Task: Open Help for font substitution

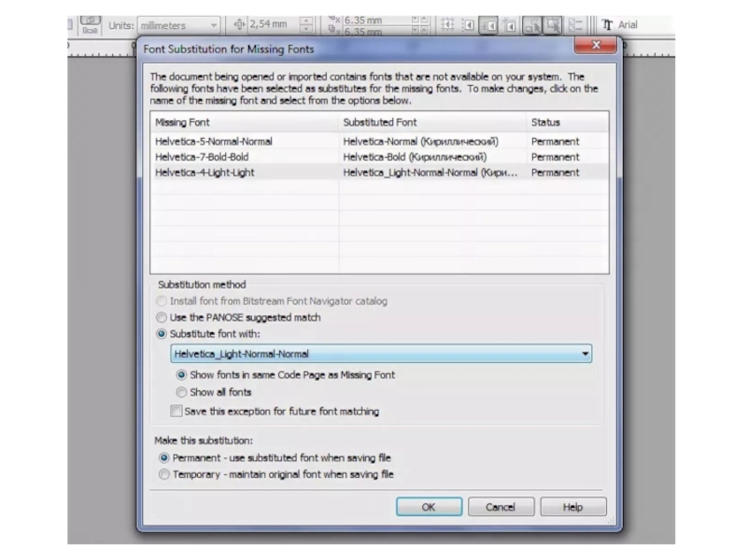Action: pyautogui.click(x=573, y=507)
